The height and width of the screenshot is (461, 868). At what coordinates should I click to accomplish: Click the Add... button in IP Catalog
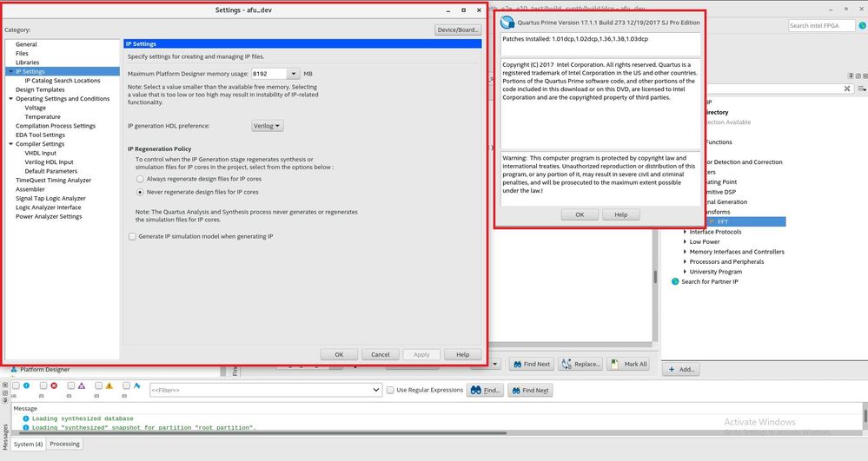pyautogui.click(x=681, y=369)
